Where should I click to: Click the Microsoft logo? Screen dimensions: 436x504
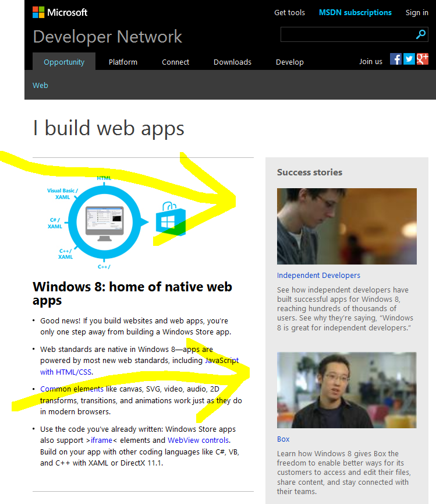[60, 12]
